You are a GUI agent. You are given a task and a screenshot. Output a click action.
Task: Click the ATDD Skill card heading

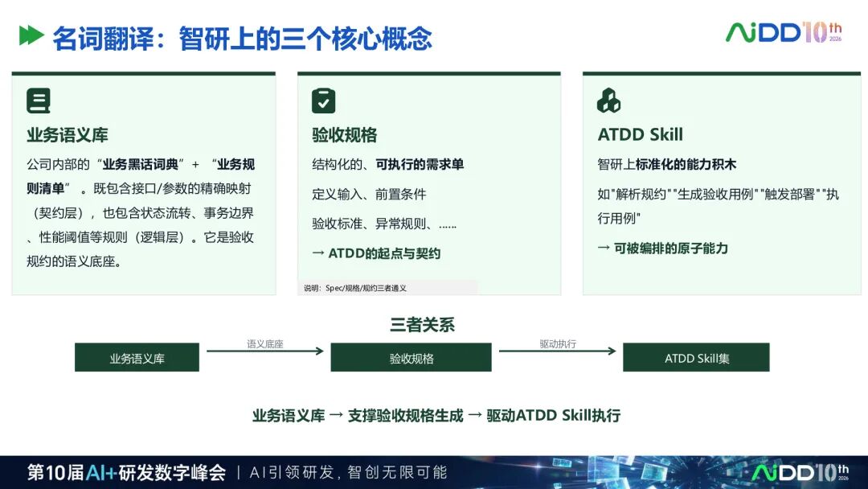[640, 134]
